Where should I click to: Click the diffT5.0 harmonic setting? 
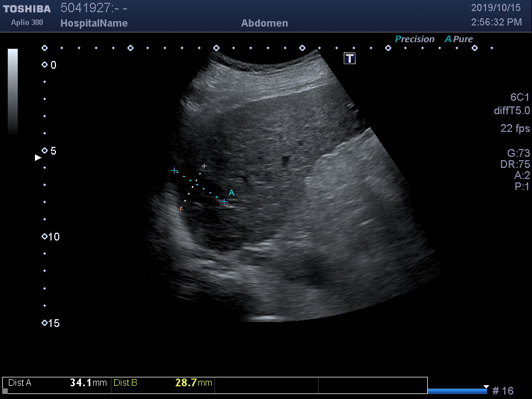511,111
